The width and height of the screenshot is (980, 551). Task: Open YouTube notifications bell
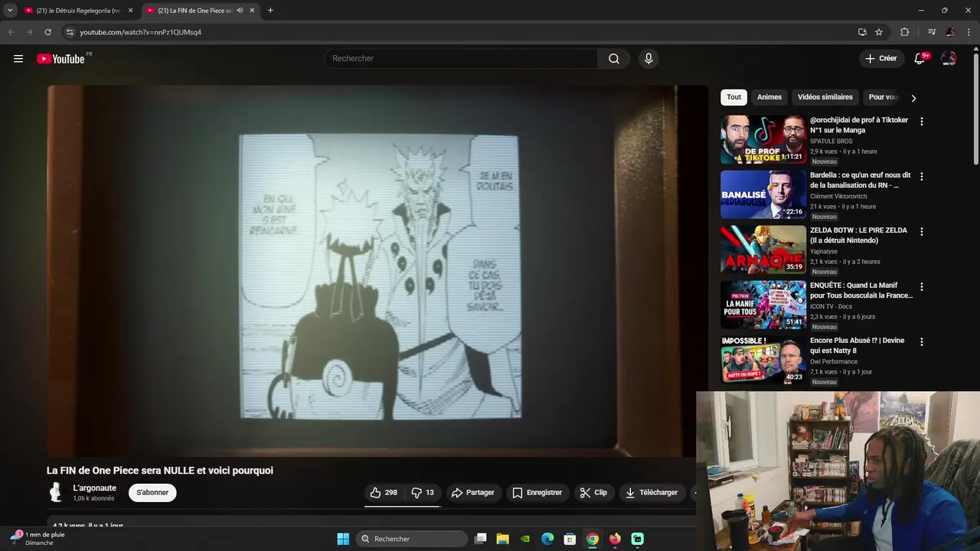[x=920, y=59]
